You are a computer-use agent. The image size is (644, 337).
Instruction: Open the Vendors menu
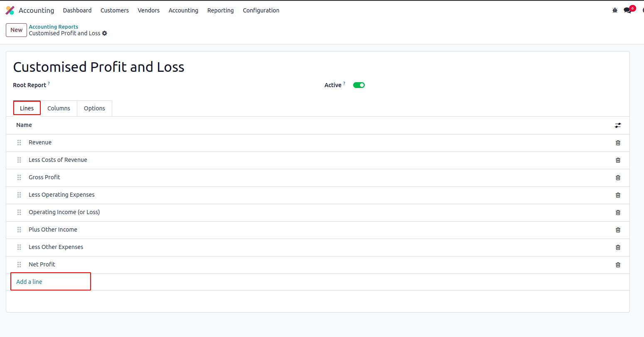(149, 10)
